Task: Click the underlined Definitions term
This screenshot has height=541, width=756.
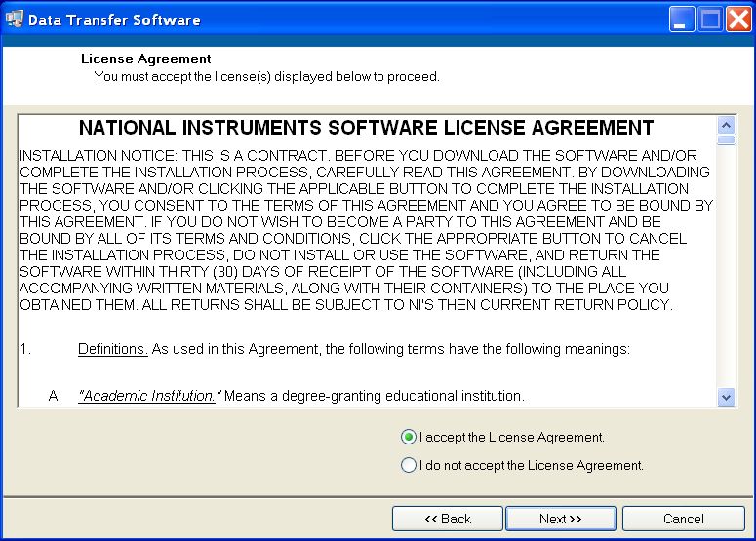Action: [x=113, y=349]
